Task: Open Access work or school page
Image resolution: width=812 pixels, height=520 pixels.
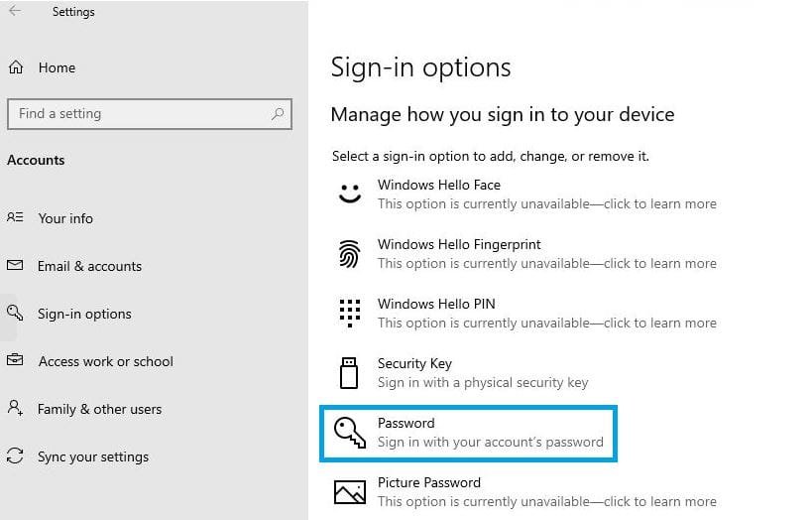Action: (x=105, y=361)
